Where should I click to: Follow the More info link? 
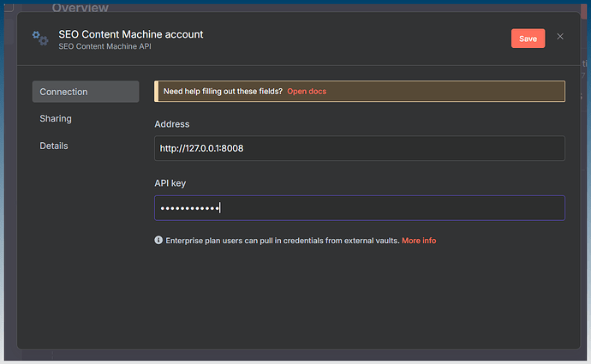point(419,241)
